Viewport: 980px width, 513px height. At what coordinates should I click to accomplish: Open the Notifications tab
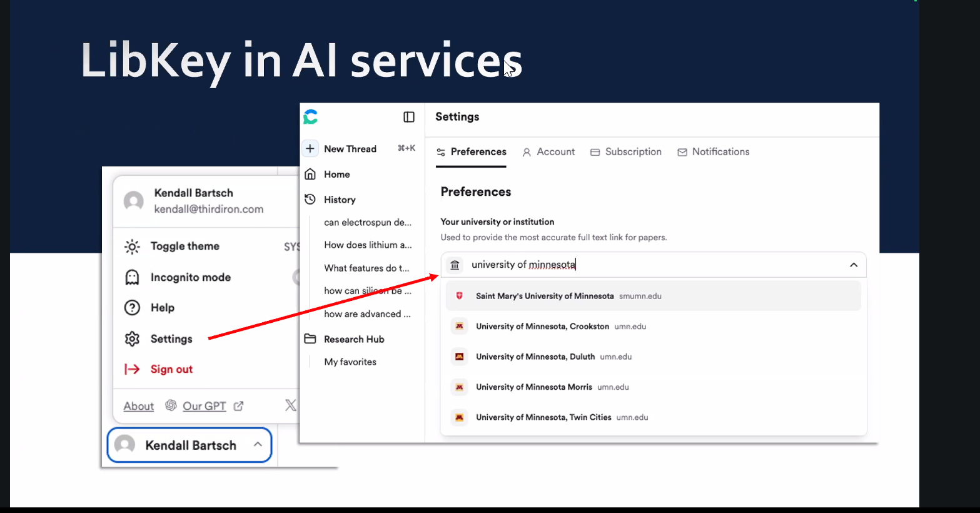pyautogui.click(x=714, y=152)
